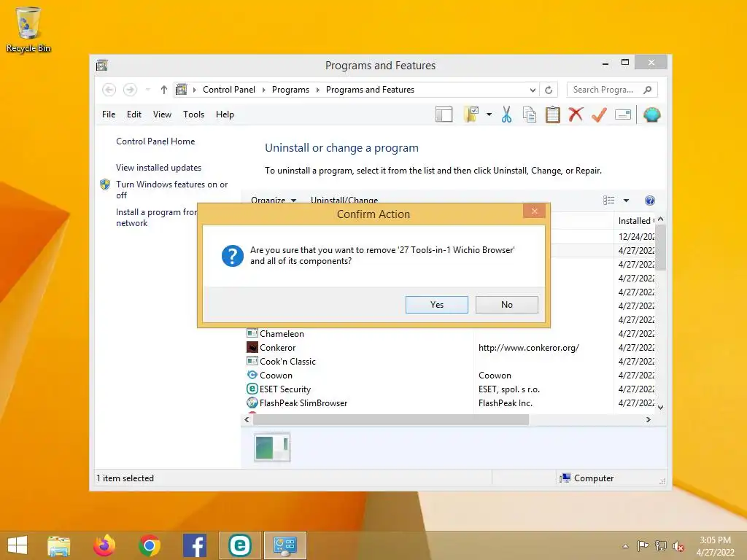The image size is (747, 560).
Task: Launch Chrome from the taskbar
Action: click(150, 545)
